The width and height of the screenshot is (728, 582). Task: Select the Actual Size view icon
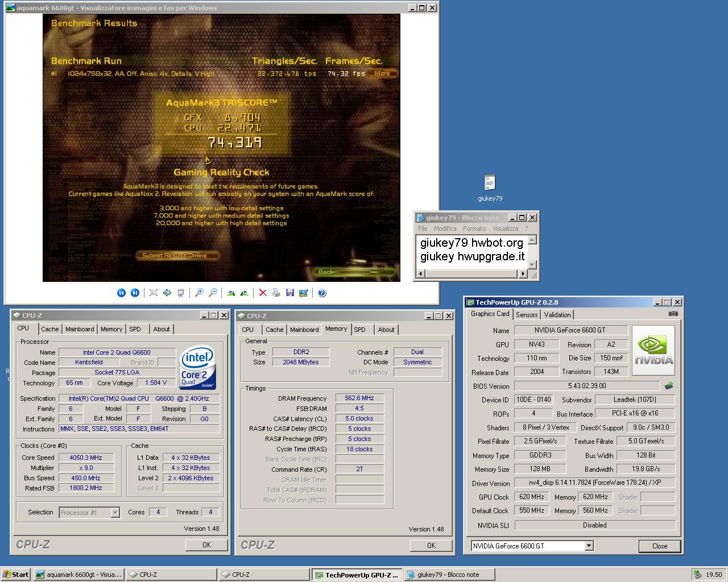pos(167,293)
